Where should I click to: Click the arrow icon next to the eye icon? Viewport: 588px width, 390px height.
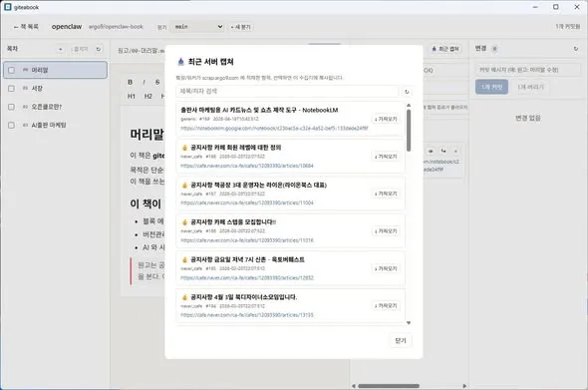click(443, 151)
